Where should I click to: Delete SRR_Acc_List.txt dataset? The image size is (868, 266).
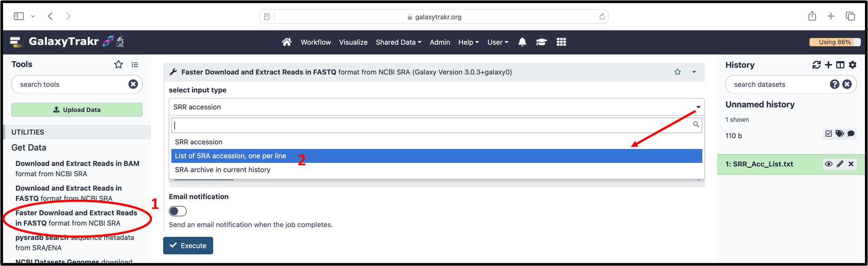pos(851,164)
